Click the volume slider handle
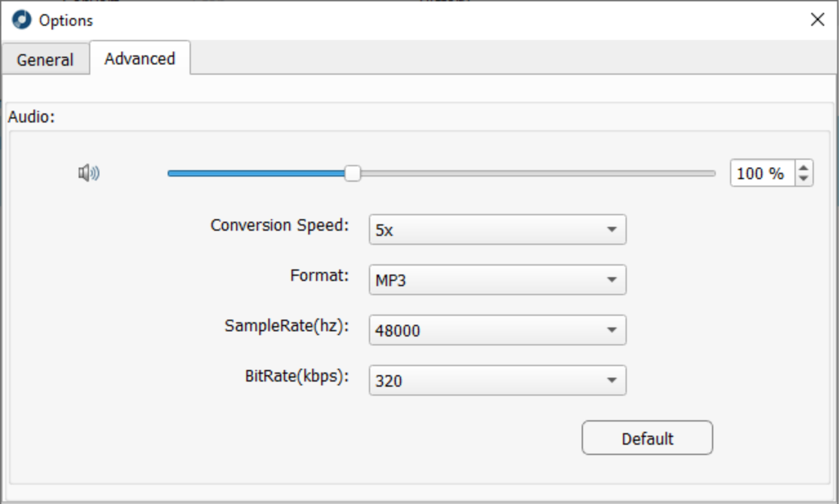This screenshot has height=504, width=839. click(352, 173)
